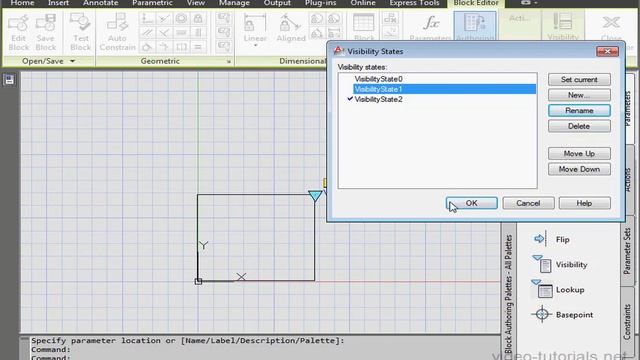Screen dimensions: 640x360
Task: Select the Tangent geometric constraint icon
Action: 147,47
